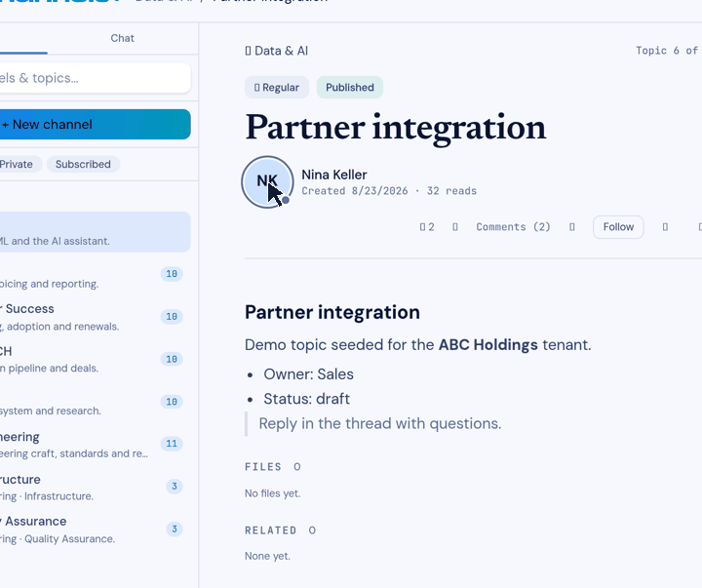Open the engineering craft standards channel

tap(93, 445)
